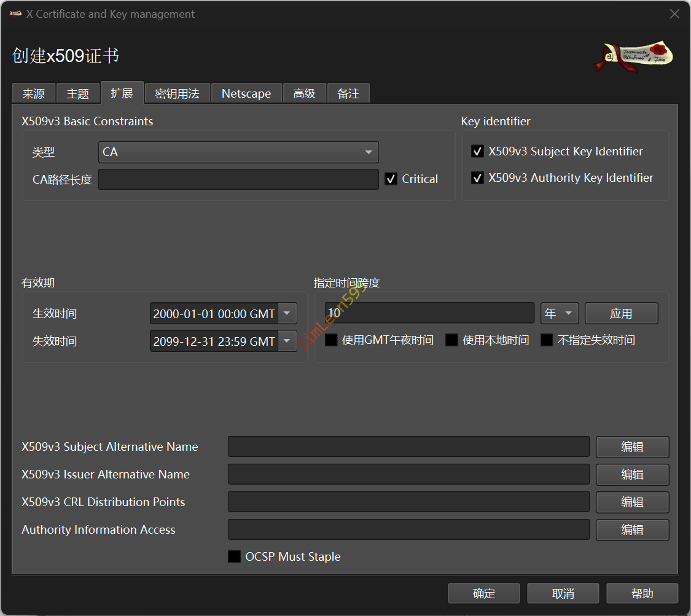Open the 类型 CA dropdown
The height and width of the screenshot is (616, 691).
(238, 152)
